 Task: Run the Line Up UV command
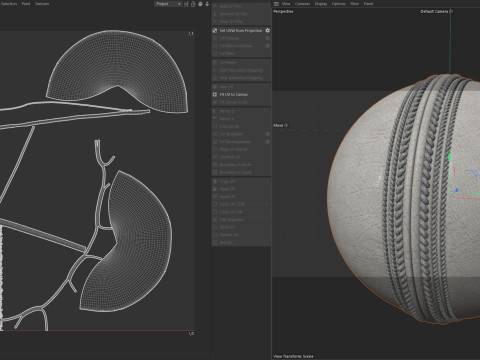241,126
